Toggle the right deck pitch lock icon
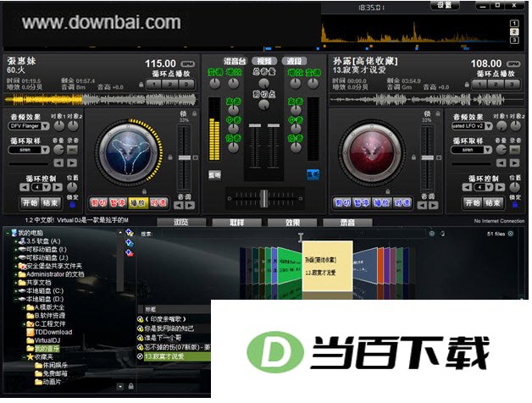 [438, 113]
